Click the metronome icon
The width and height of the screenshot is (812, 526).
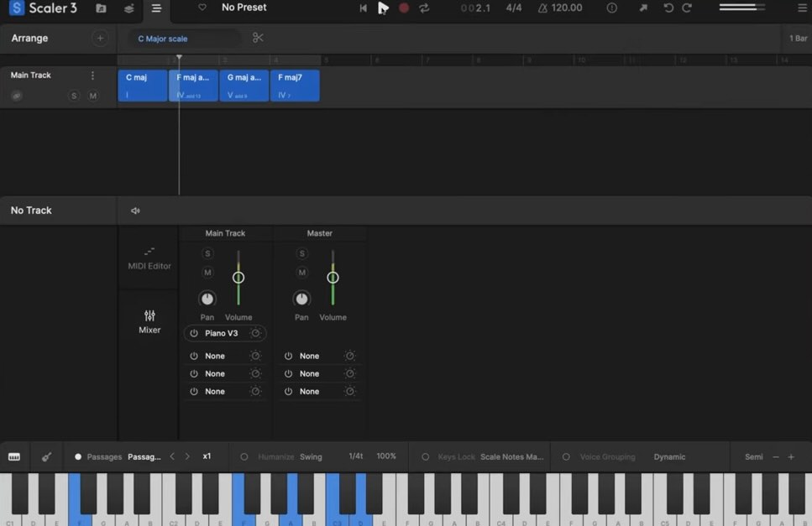coord(542,8)
